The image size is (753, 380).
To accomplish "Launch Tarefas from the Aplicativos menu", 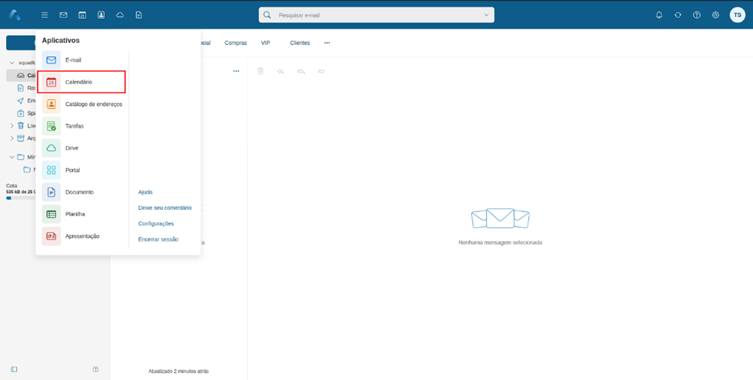I will (x=82, y=126).
